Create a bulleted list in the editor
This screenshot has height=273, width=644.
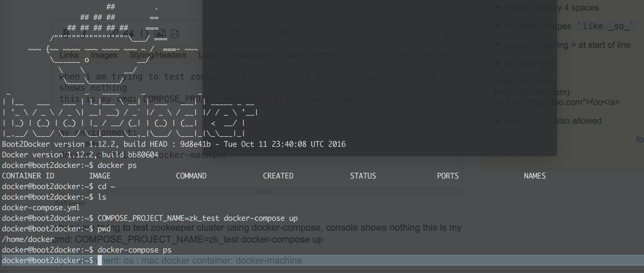point(222,33)
